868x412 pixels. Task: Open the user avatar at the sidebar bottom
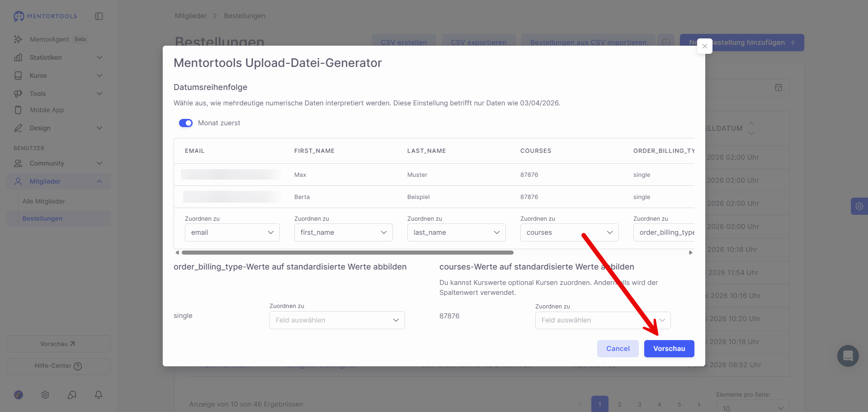point(19,395)
